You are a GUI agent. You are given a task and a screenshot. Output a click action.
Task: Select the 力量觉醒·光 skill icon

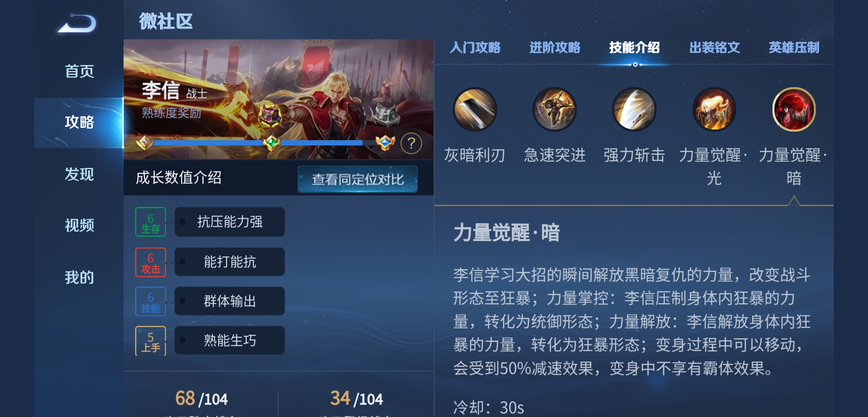pos(714,110)
